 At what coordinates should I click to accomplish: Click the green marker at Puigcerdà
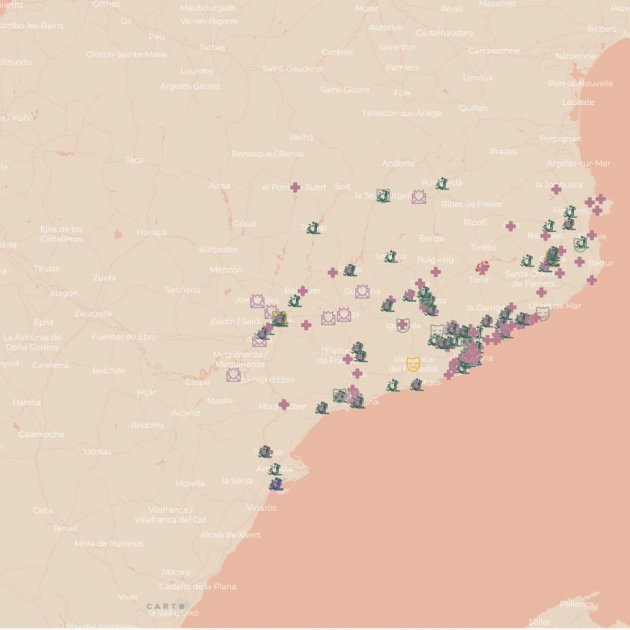(x=441, y=184)
